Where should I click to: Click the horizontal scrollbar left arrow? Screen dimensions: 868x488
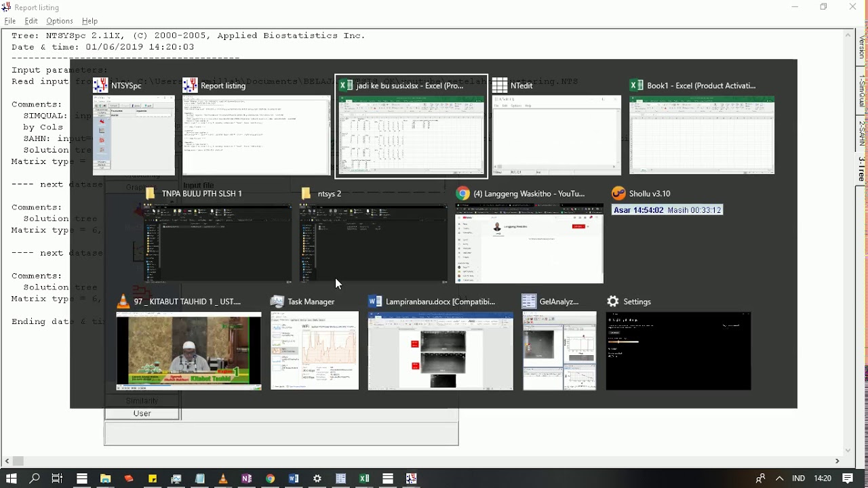[7, 461]
